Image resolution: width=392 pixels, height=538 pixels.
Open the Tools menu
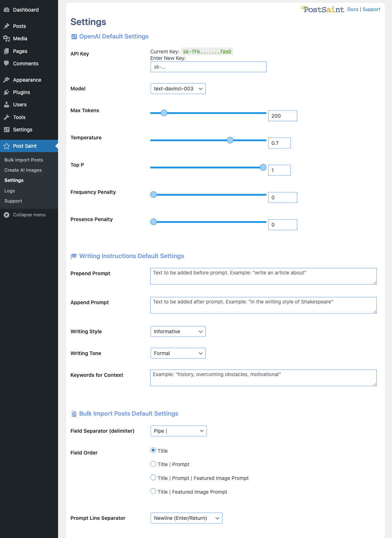click(29, 117)
